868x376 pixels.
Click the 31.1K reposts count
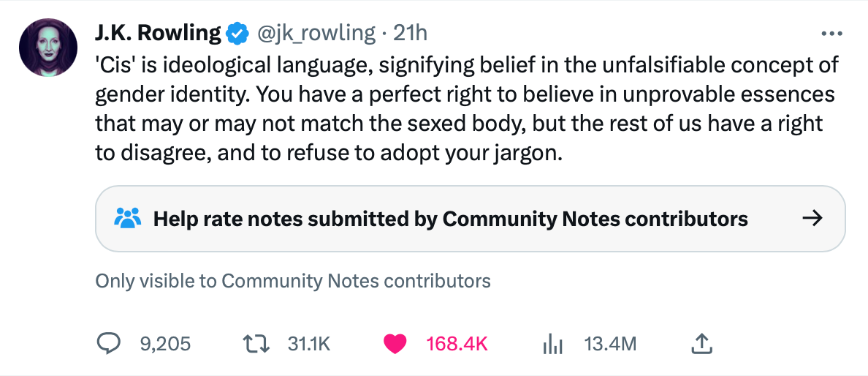309,345
